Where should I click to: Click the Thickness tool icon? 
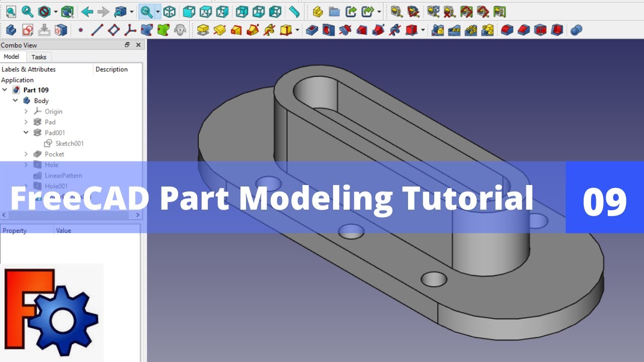click(x=557, y=30)
